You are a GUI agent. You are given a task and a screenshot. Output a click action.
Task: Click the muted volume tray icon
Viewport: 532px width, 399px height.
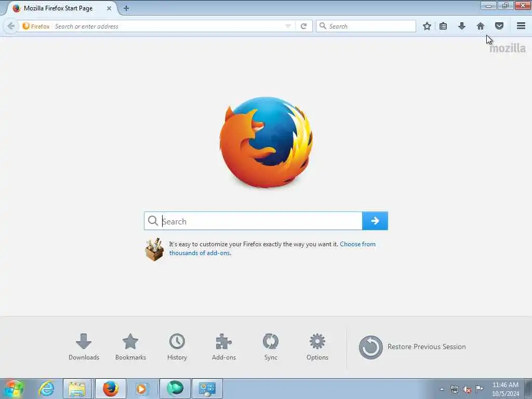point(467,389)
